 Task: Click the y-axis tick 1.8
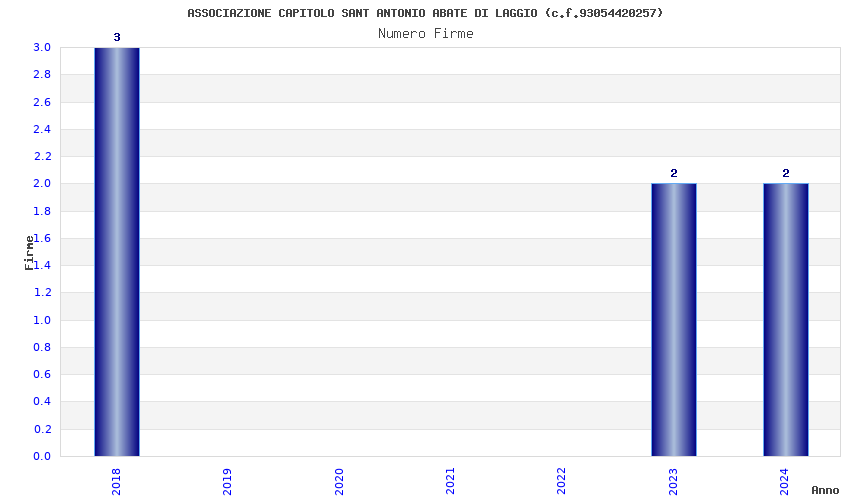(x=42, y=211)
